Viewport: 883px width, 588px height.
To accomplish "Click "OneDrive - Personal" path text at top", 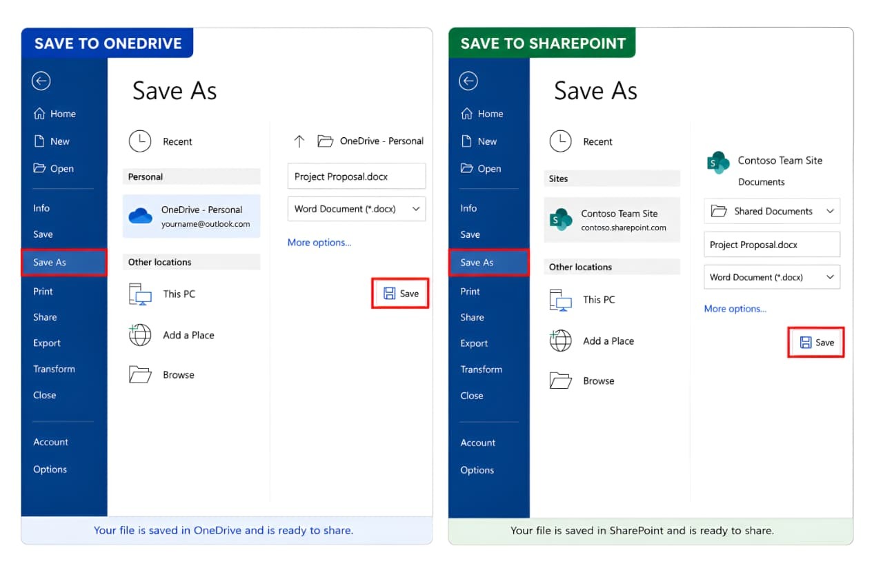I will (x=381, y=141).
